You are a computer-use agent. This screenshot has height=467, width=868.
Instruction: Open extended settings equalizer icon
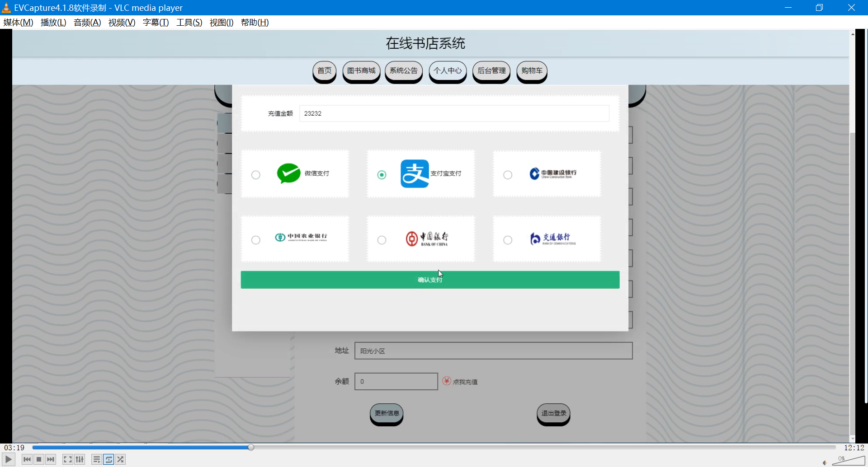tap(80, 459)
